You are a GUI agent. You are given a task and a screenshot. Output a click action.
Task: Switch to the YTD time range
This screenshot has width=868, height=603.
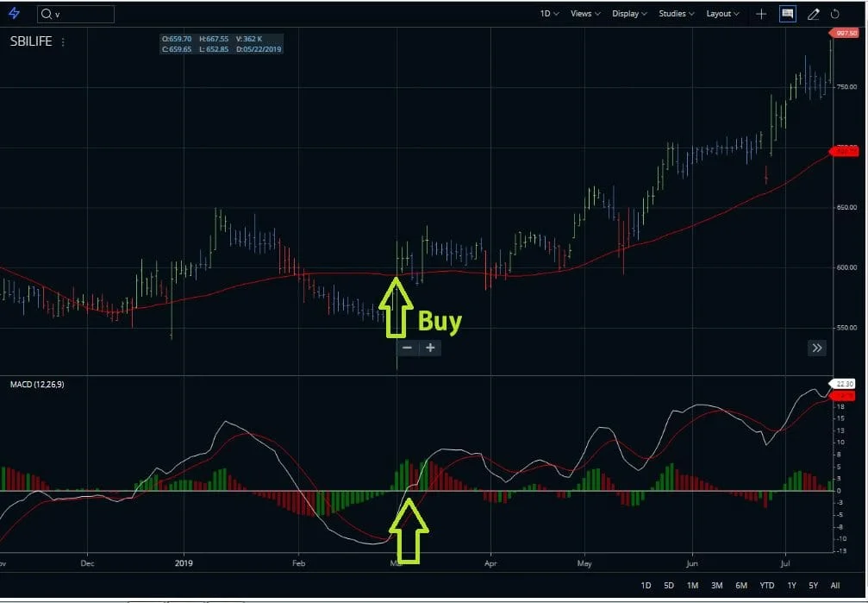pos(765,585)
